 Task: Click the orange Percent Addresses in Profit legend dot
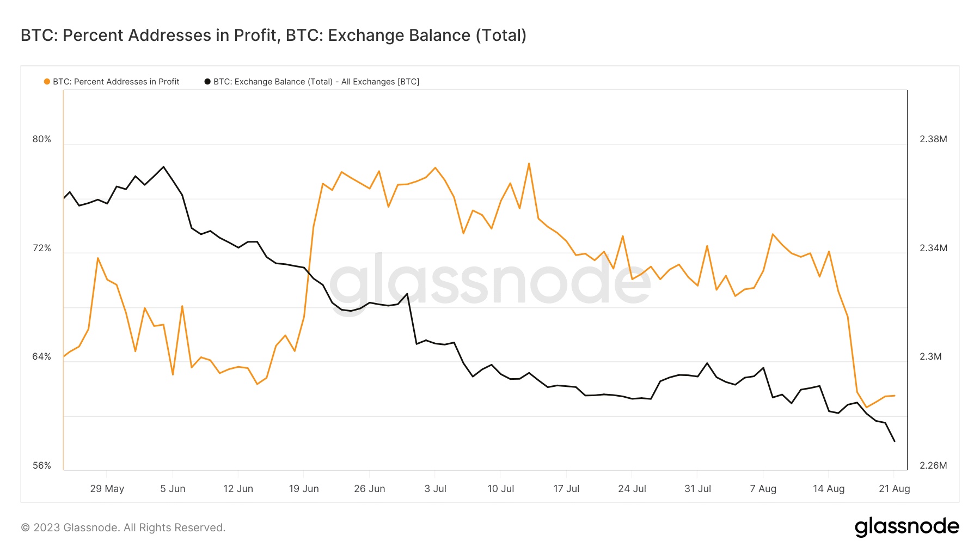(x=47, y=82)
